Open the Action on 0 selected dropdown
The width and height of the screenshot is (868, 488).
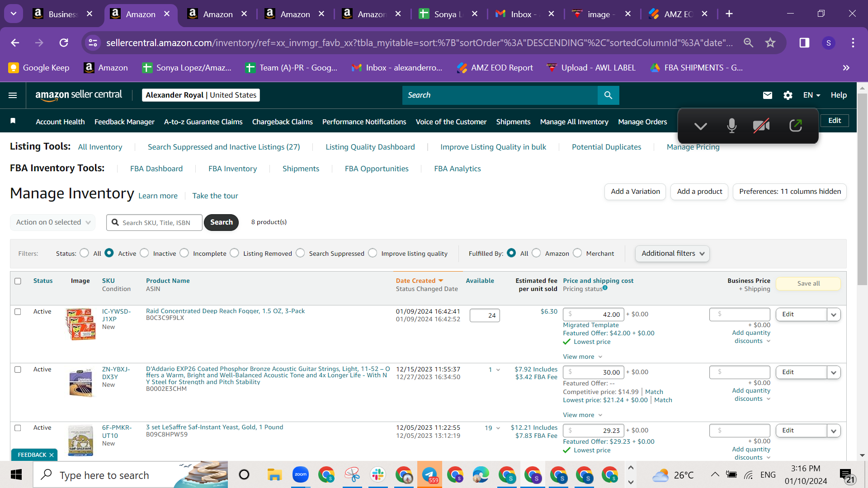pos(53,222)
